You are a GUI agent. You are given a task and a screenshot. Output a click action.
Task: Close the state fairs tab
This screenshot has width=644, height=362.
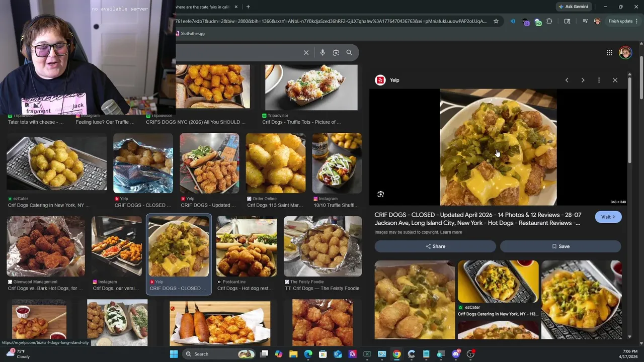click(x=236, y=7)
